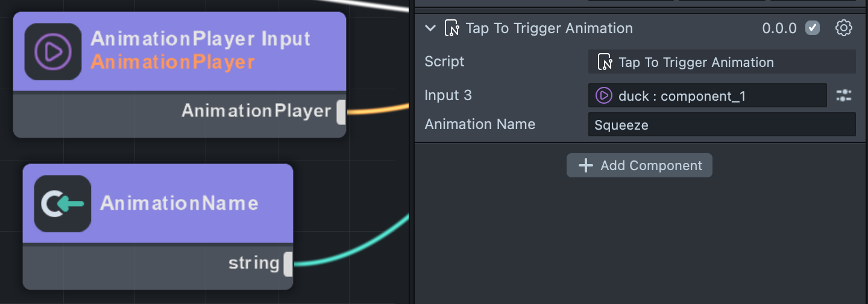868x304 pixels.
Task: Click the sliders icon next to Input 3
Action: point(844,95)
